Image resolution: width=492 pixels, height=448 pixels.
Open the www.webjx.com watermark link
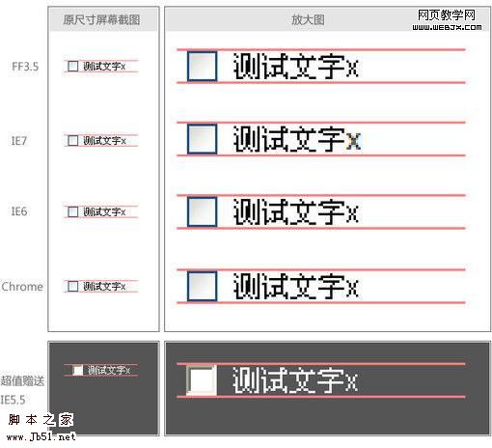click(x=447, y=27)
